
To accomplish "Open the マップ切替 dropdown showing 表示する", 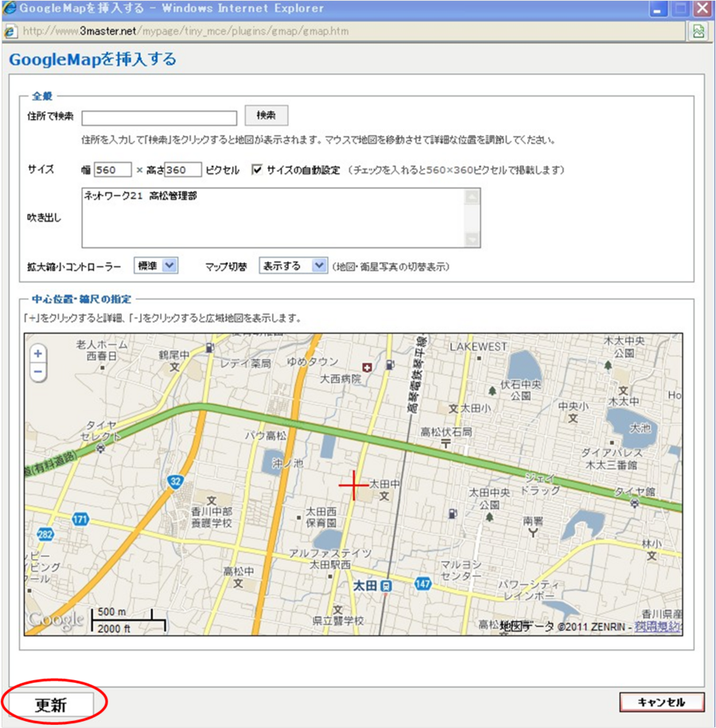I will click(293, 266).
